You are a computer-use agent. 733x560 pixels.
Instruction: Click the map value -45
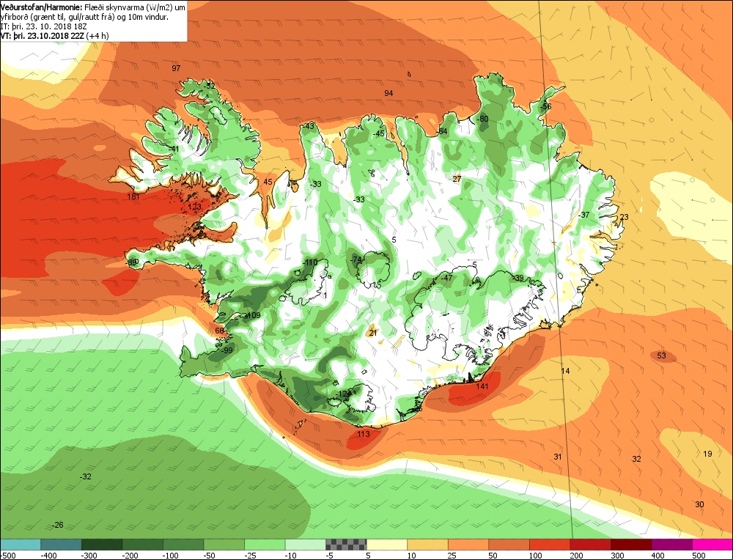point(378,133)
